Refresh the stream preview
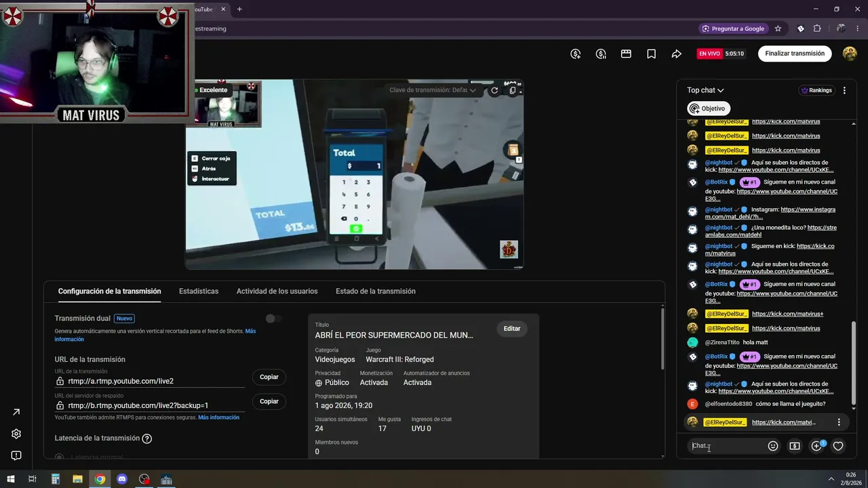The height and width of the screenshot is (488, 868). pyautogui.click(x=494, y=90)
